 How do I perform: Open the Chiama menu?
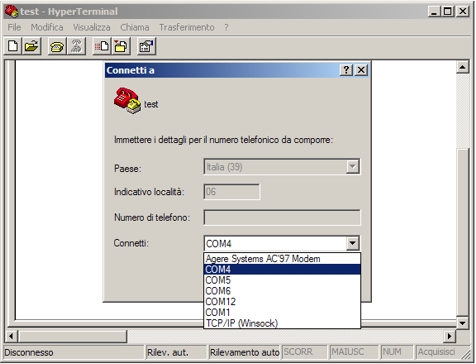(135, 27)
